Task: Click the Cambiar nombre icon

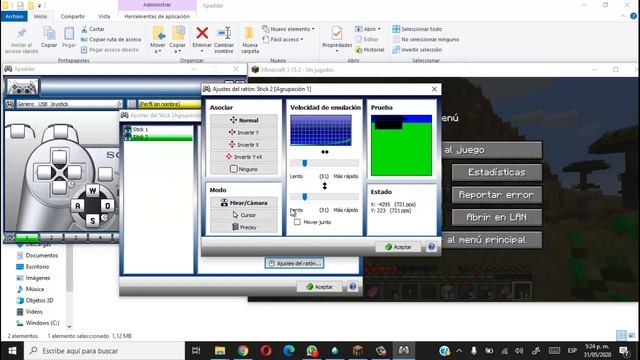Action: (x=224, y=33)
